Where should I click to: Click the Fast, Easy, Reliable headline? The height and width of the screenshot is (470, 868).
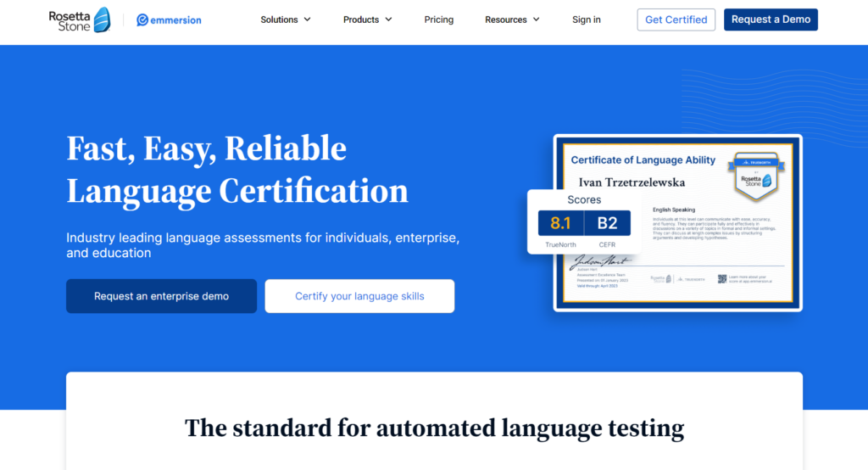coord(237,170)
